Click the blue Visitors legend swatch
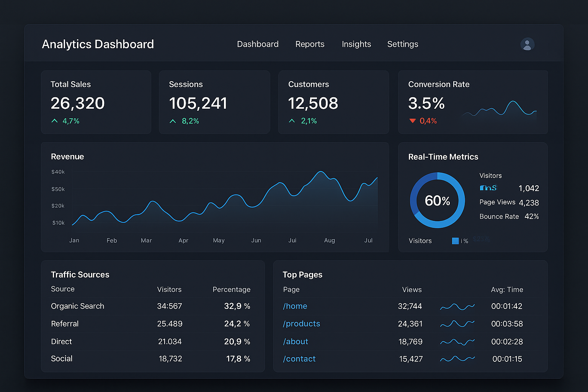Screen dimensions: 588x392 [x=455, y=241]
